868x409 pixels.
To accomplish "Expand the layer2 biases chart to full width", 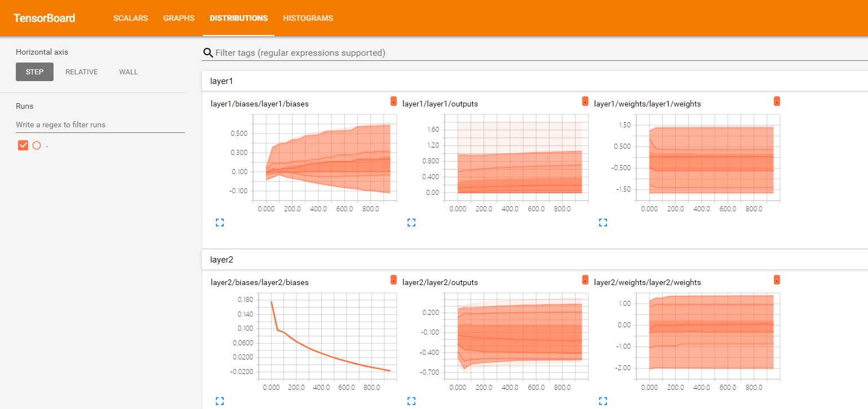I will [220, 401].
